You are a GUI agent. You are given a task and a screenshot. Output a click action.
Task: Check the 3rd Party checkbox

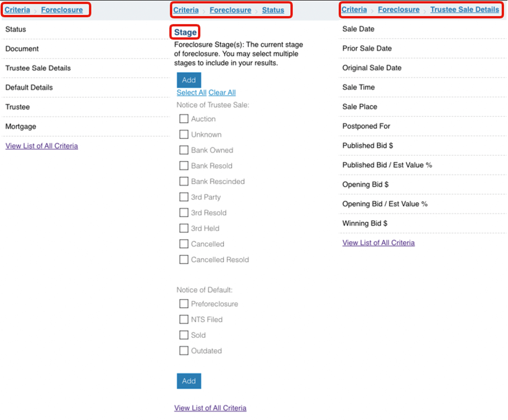pyautogui.click(x=184, y=197)
